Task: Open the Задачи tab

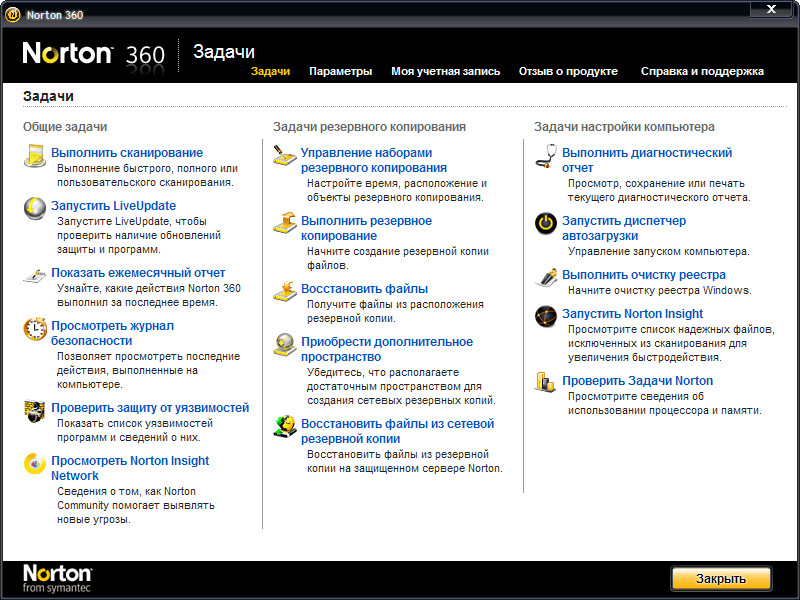Action: [270, 71]
